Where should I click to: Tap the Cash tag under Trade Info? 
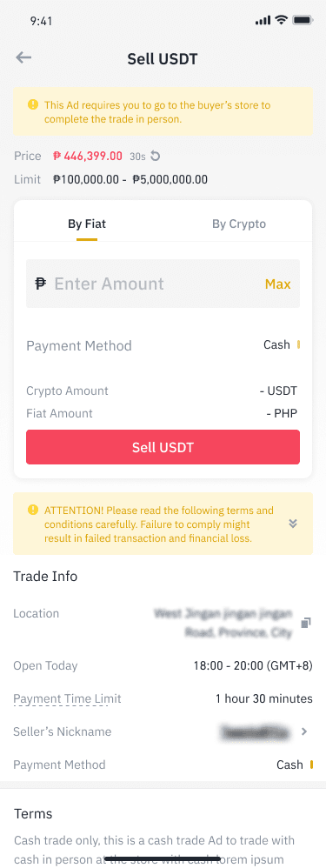(295, 765)
